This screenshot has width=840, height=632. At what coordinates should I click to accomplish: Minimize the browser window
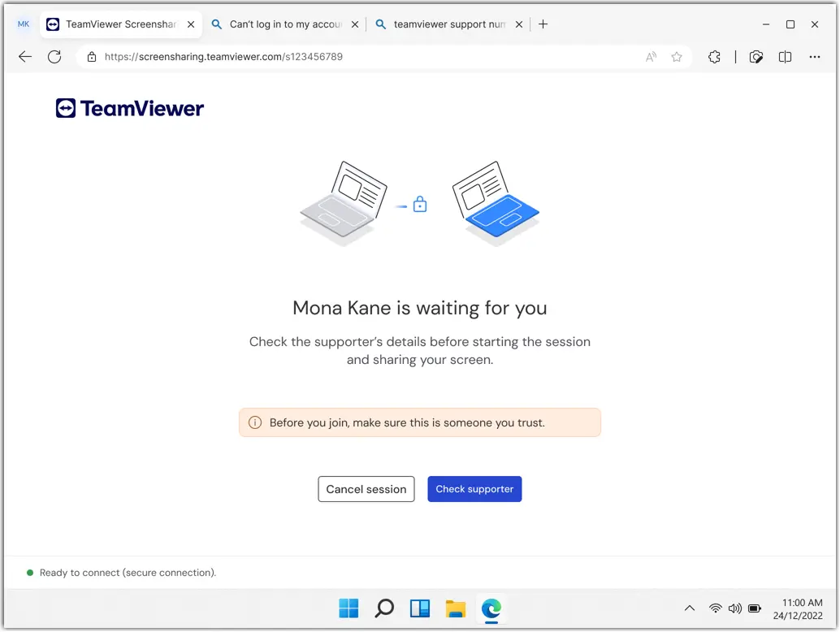click(x=766, y=24)
